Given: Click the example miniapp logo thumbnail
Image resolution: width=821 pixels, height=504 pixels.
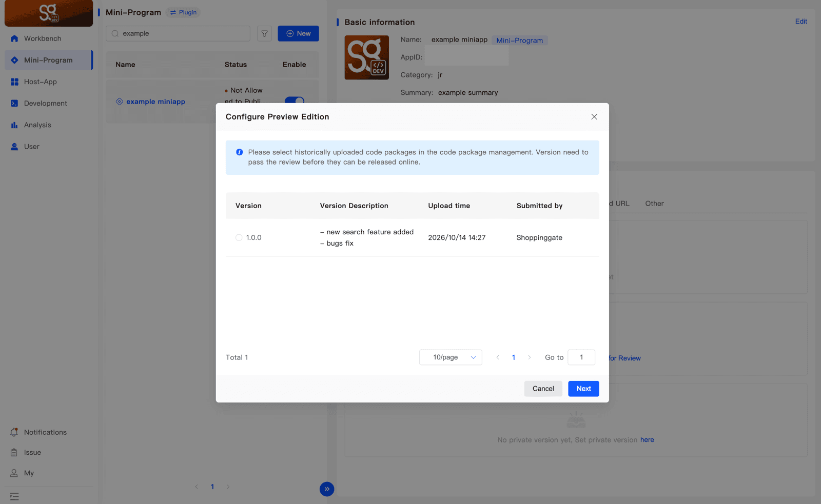Looking at the screenshot, I should coord(366,57).
